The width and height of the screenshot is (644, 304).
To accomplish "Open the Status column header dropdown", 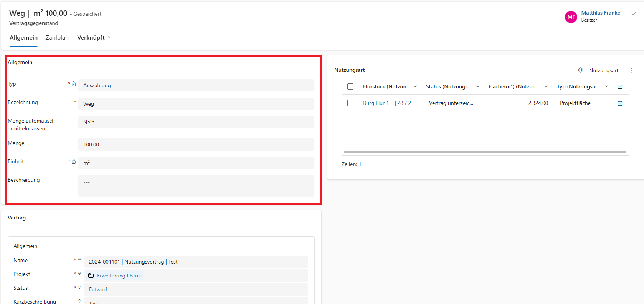I will pyautogui.click(x=478, y=86).
